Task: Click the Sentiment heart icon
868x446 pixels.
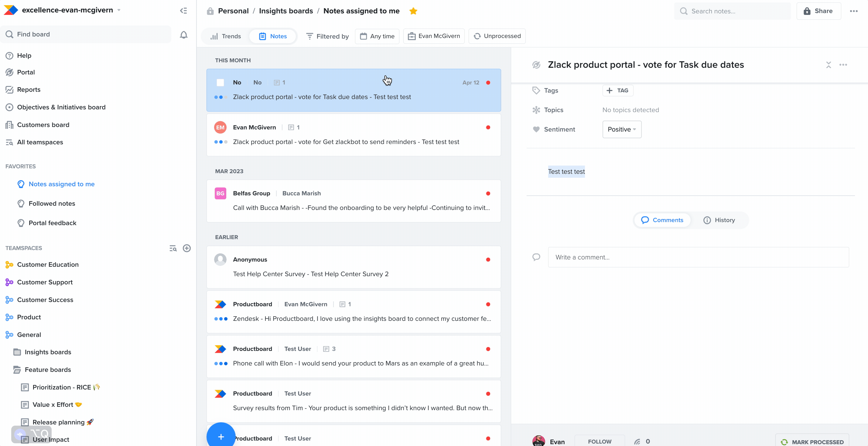Action: (536, 129)
